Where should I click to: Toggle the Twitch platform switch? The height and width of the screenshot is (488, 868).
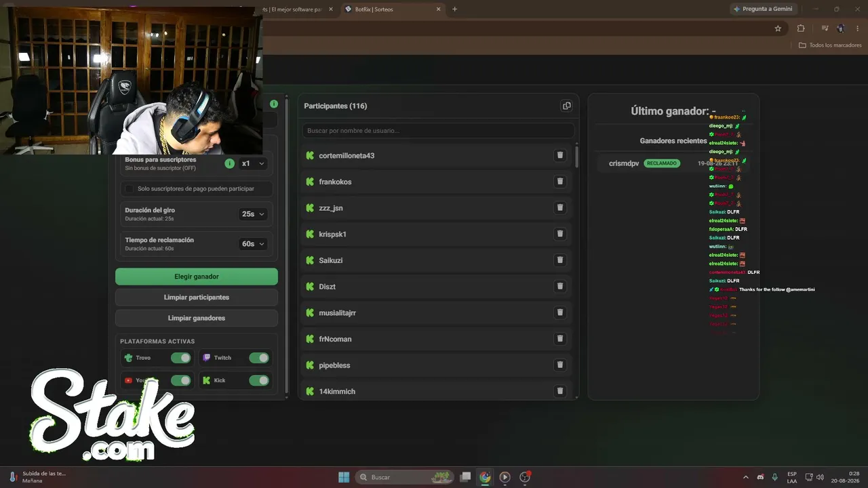(x=259, y=358)
